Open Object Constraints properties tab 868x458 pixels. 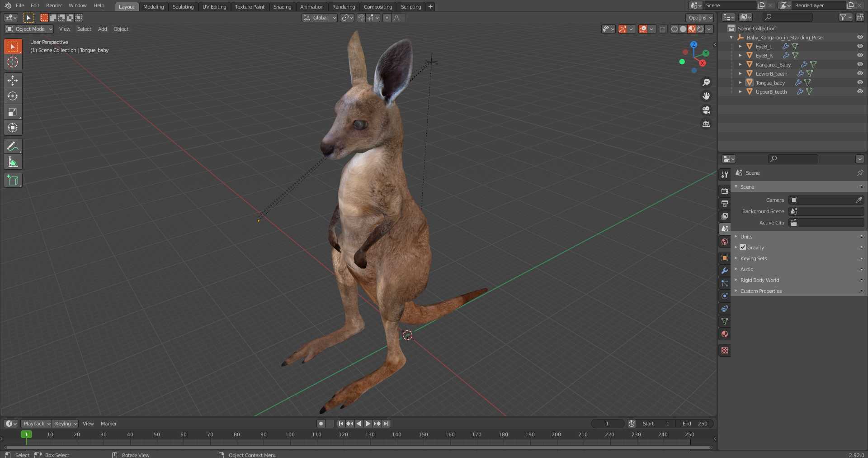(x=725, y=309)
